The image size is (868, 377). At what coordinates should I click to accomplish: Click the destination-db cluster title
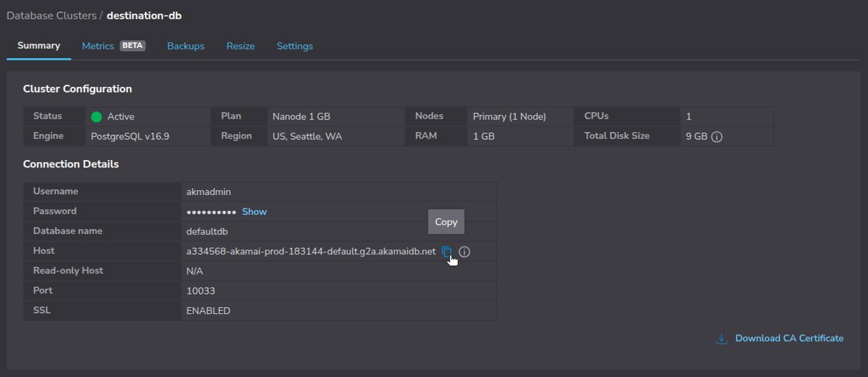point(144,16)
